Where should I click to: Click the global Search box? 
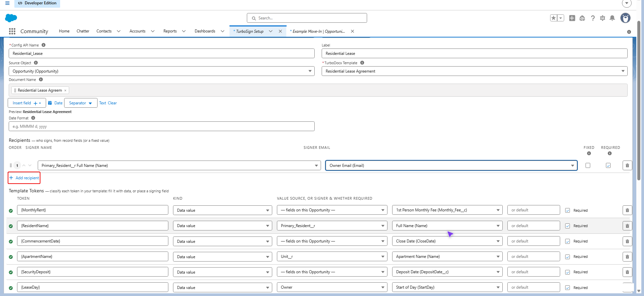307,18
